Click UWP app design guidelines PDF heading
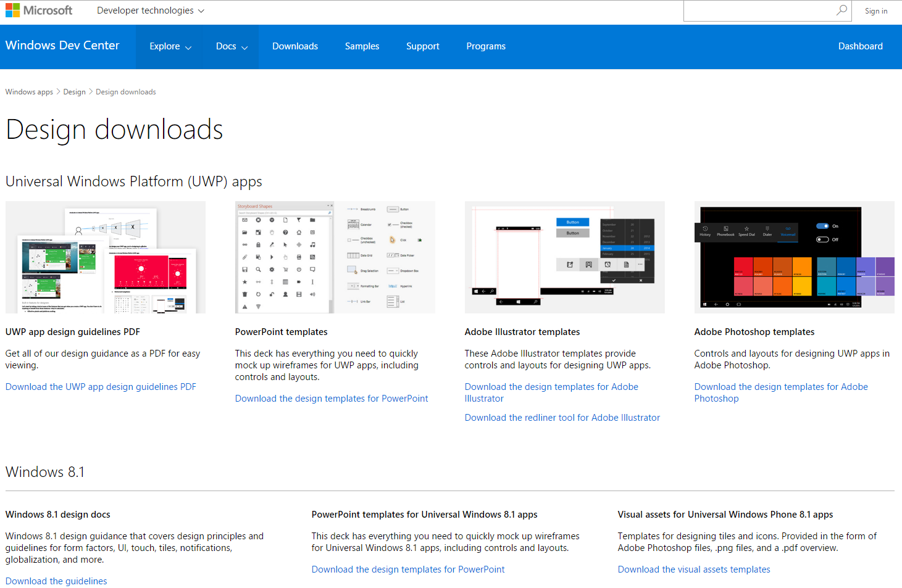902x588 pixels. [x=73, y=332]
